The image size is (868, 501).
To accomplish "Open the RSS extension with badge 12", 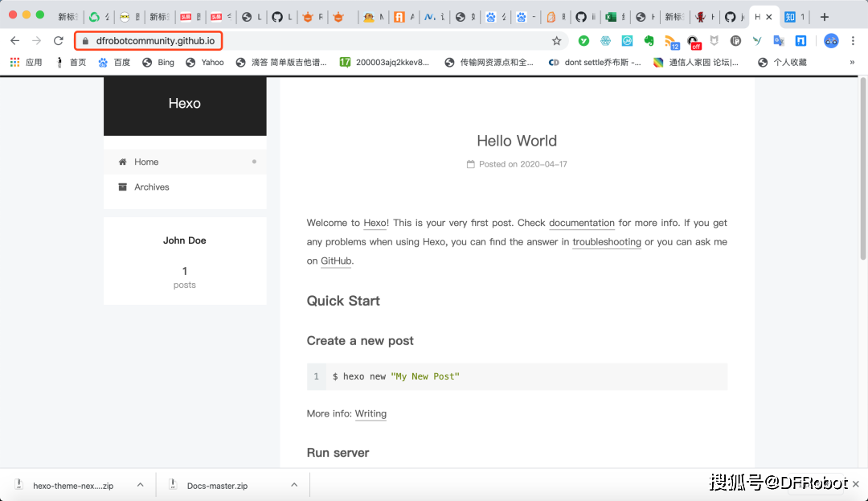I will (671, 42).
